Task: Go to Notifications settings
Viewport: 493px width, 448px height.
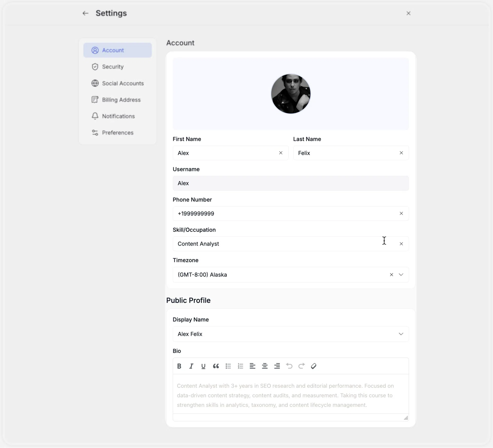Action: [117, 116]
